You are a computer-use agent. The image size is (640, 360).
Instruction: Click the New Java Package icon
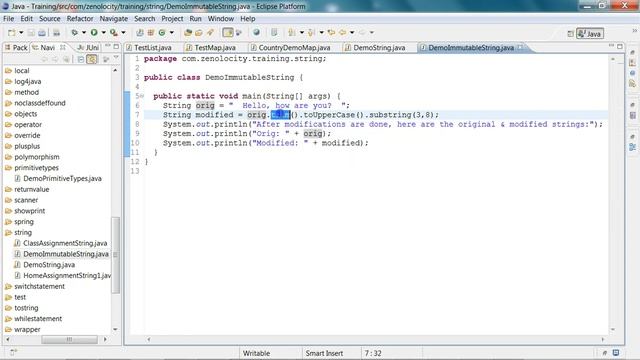click(x=151, y=33)
